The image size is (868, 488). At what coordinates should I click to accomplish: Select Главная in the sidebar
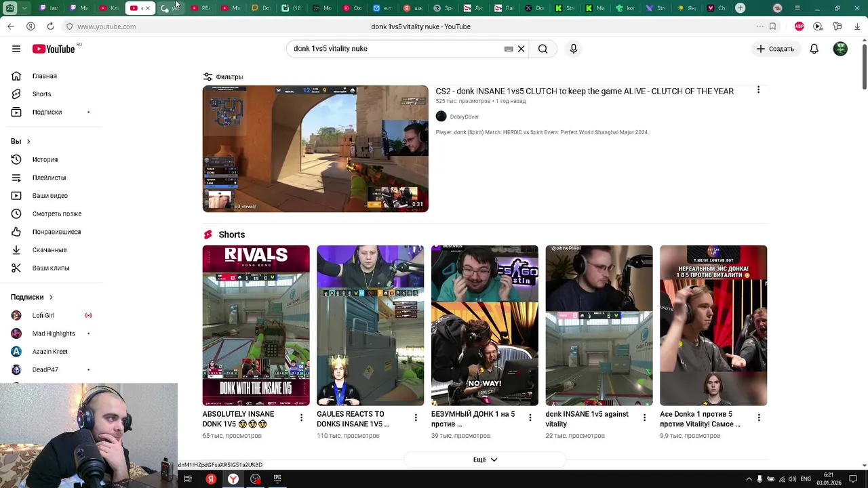click(45, 76)
